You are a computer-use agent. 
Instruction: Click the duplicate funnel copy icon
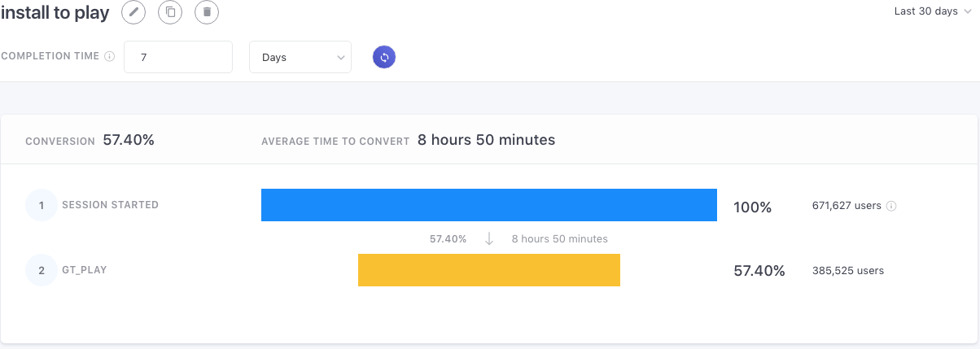coord(170,12)
